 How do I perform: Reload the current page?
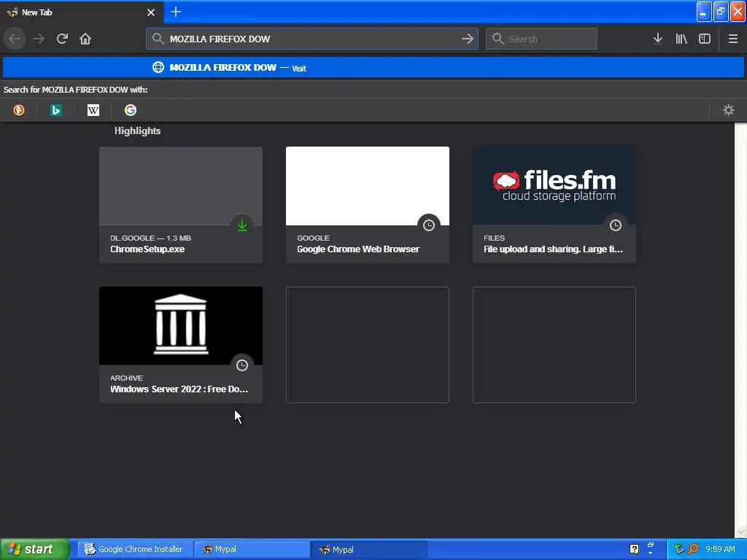pyautogui.click(x=63, y=39)
